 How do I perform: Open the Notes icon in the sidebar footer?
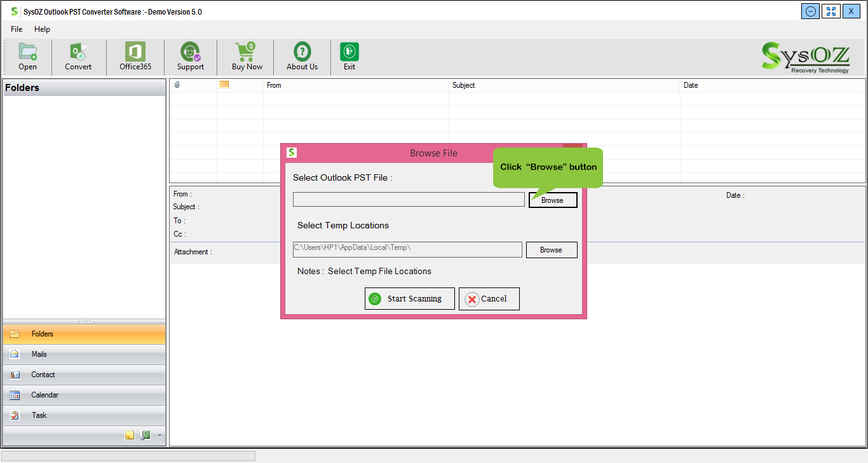130,435
